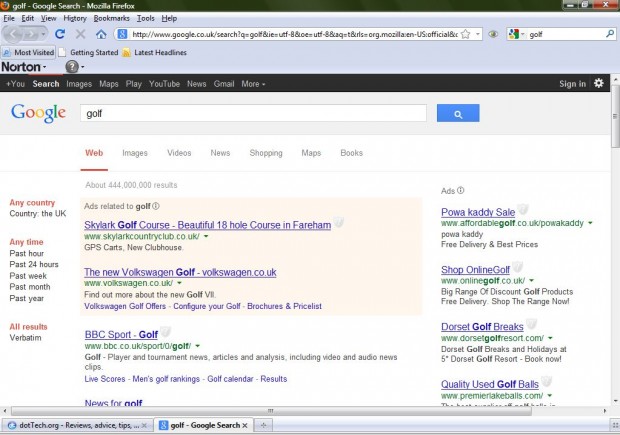Open the Bookmarks menu
The height and width of the screenshot is (435, 620).
tap(111, 18)
